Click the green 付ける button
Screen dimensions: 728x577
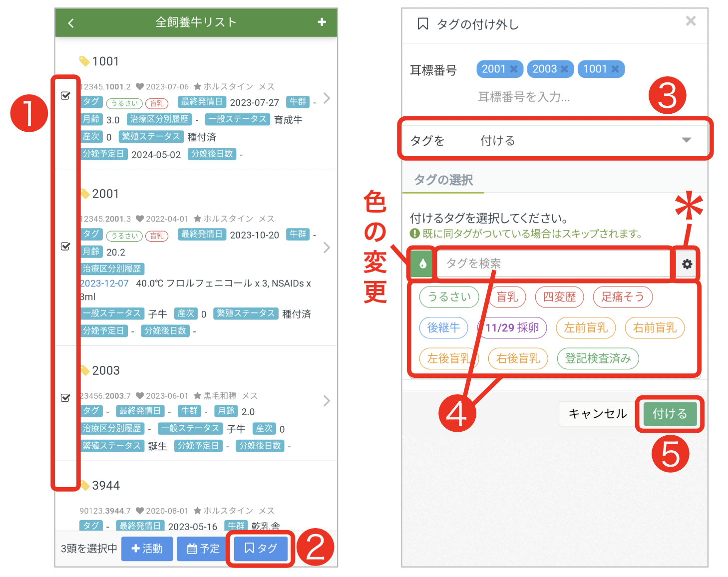pos(670,414)
